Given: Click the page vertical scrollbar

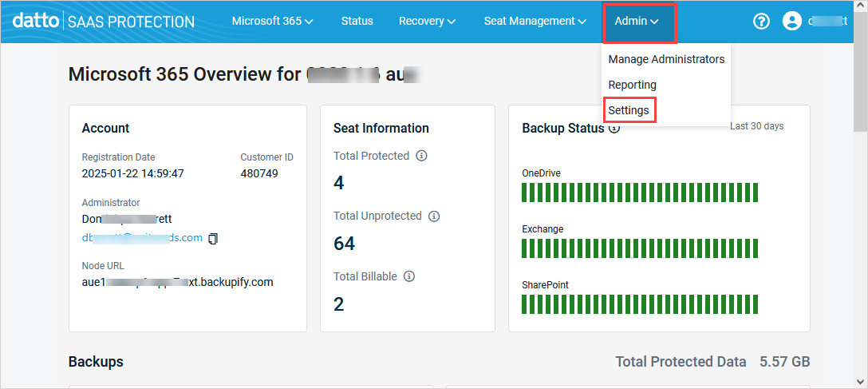Looking at the screenshot, I should (x=861, y=72).
